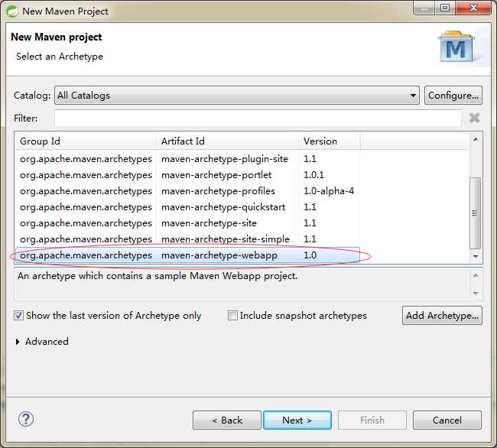Open the help question mark icon
This screenshot has width=497, height=448.
(x=26, y=419)
